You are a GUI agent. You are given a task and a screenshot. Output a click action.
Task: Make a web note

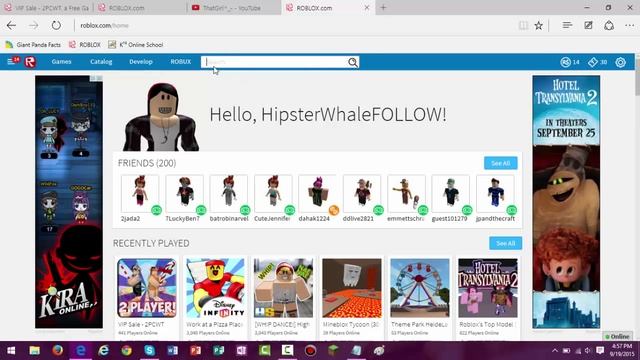point(588,25)
